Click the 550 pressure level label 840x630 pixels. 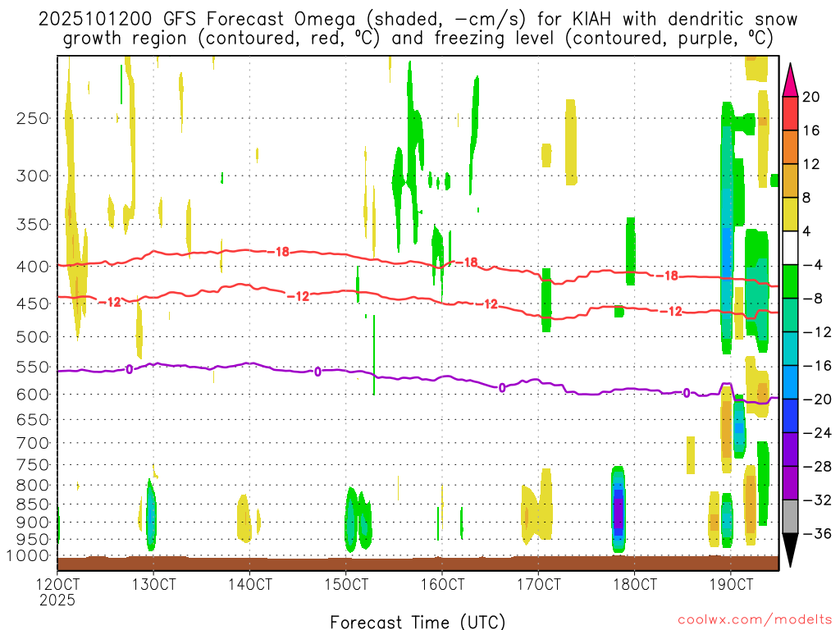[33, 367]
